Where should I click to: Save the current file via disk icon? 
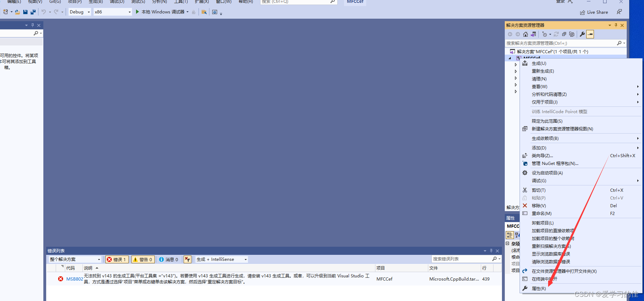(25, 12)
